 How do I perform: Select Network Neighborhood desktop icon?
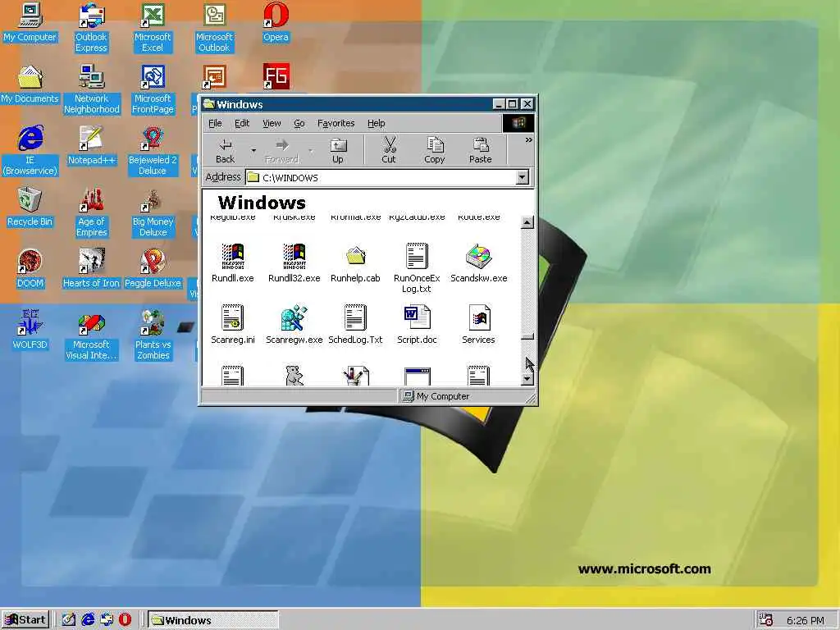point(92,89)
